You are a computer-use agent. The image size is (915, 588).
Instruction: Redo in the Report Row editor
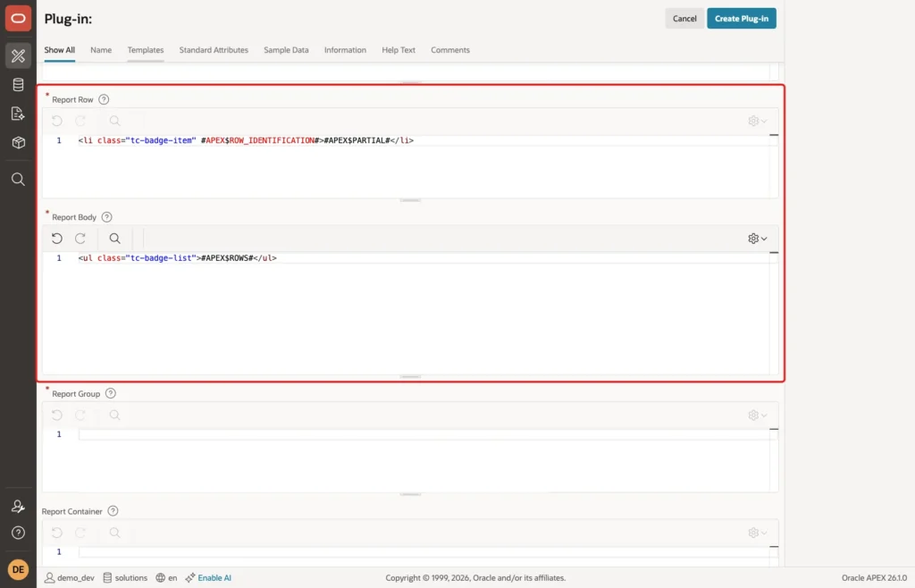tap(80, 121)
